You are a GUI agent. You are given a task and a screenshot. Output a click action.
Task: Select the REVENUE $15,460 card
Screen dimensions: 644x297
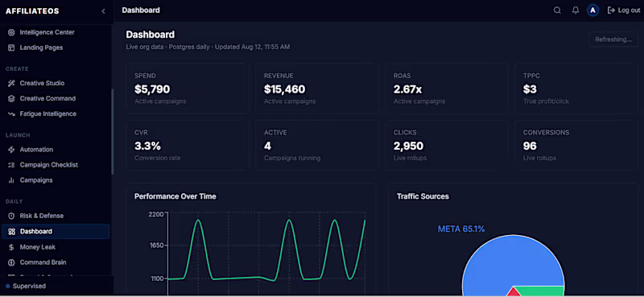point(317,89)
